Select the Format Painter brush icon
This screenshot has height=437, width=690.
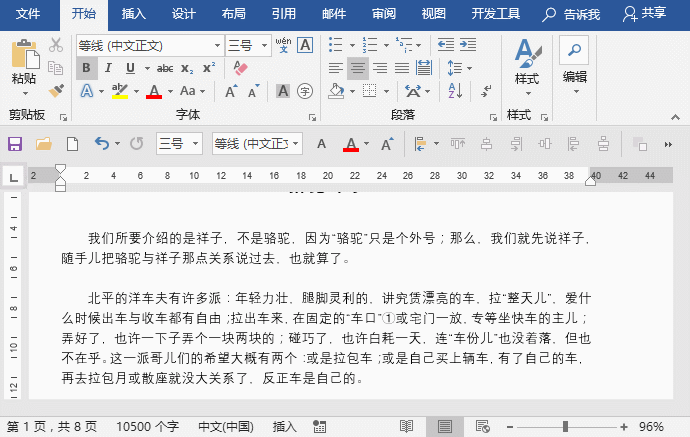56,90
